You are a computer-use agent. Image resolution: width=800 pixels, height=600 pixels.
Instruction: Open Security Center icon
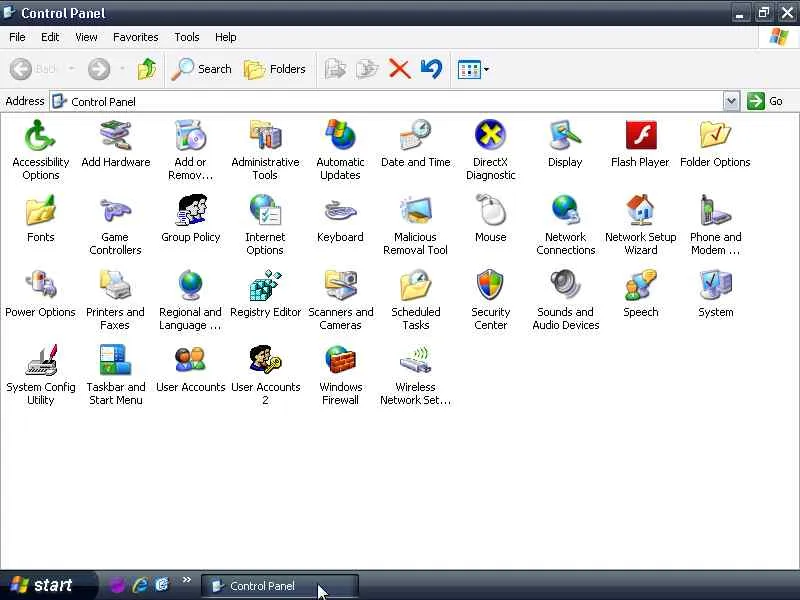pyautogui.click(x=490, y=285)
